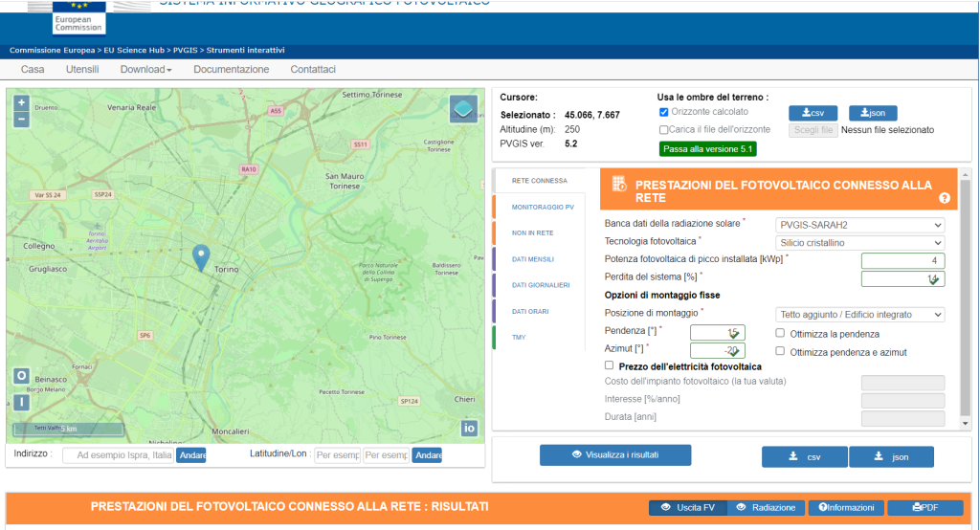980x530 pixels.
Task: Click the solar panel grid icon in header
Action: pos(619,184)
